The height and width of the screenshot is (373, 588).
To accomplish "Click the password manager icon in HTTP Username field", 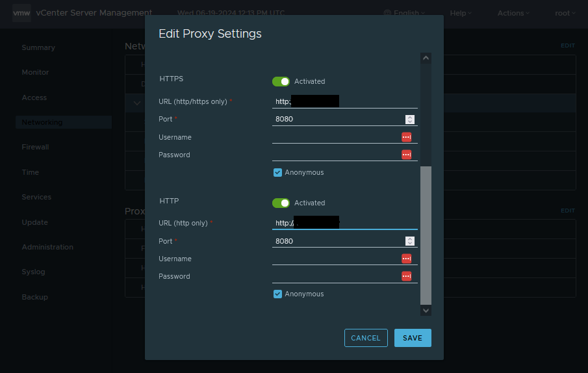I will click(407, 259).
